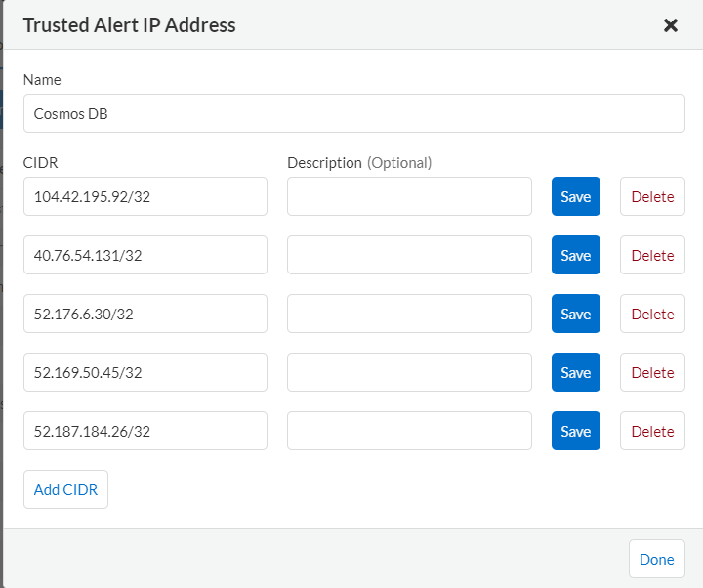Save the 104.42.195.92/32 CIDR entry
Viewport: 703px width, 588px height.
pos(576,196)
